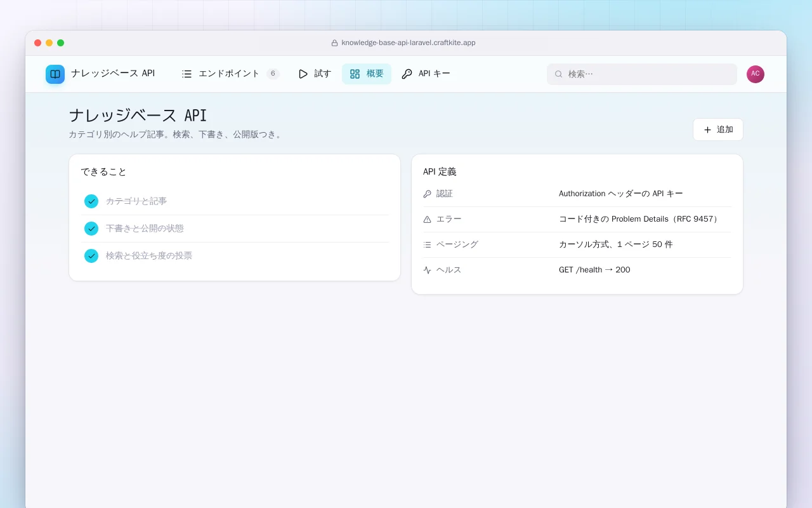The image size is (812, 508).
Task: Select the 概要 tab
Action: coord(367,74)
